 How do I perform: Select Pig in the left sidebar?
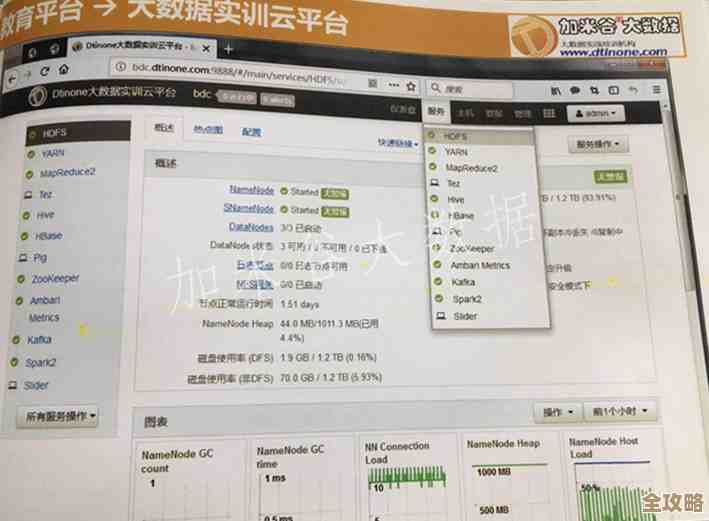[x=40, y=257]
